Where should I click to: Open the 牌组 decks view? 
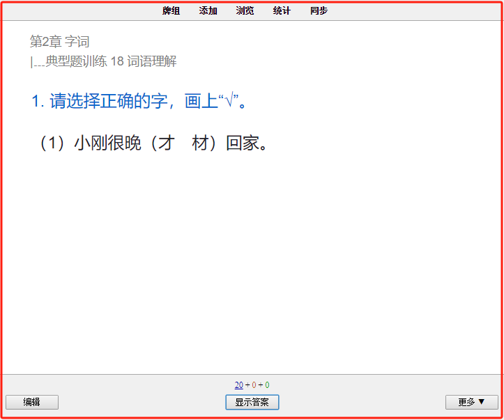[171, 11]
